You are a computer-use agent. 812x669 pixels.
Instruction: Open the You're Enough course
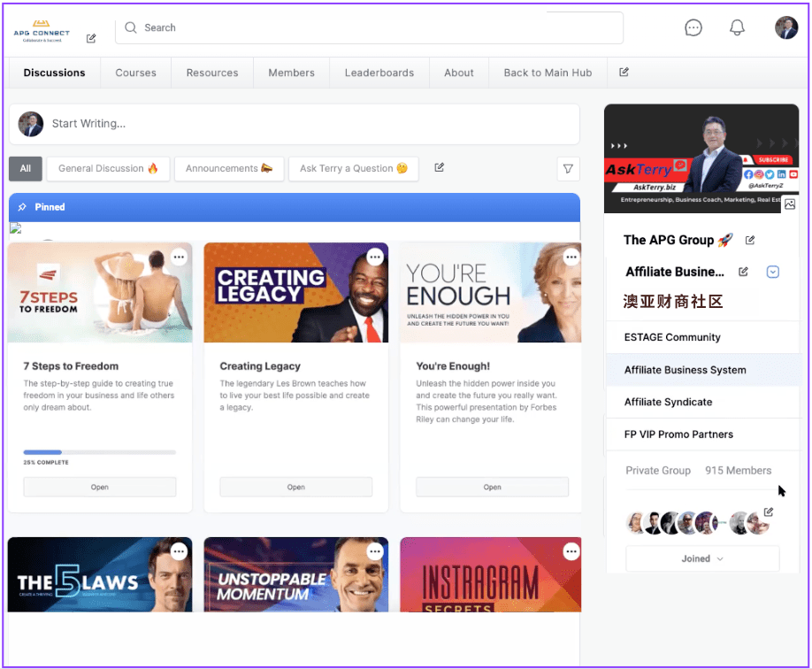(492, 487)
